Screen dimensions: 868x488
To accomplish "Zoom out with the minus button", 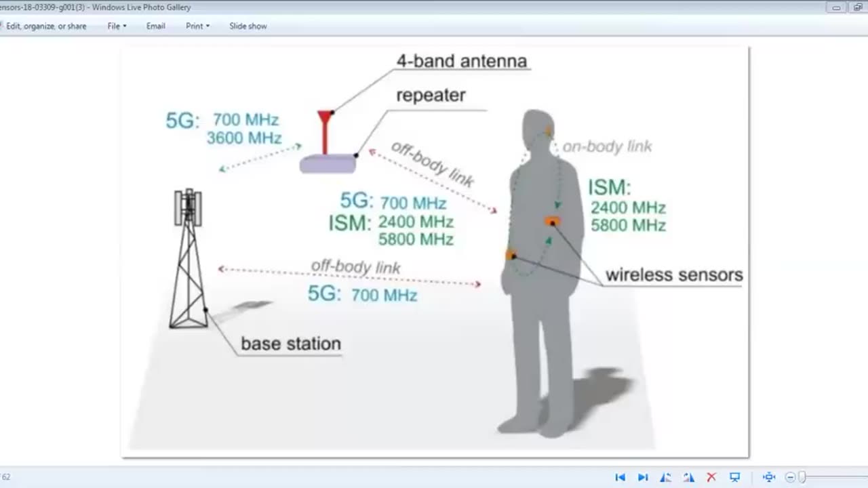I will coord(790,477).
